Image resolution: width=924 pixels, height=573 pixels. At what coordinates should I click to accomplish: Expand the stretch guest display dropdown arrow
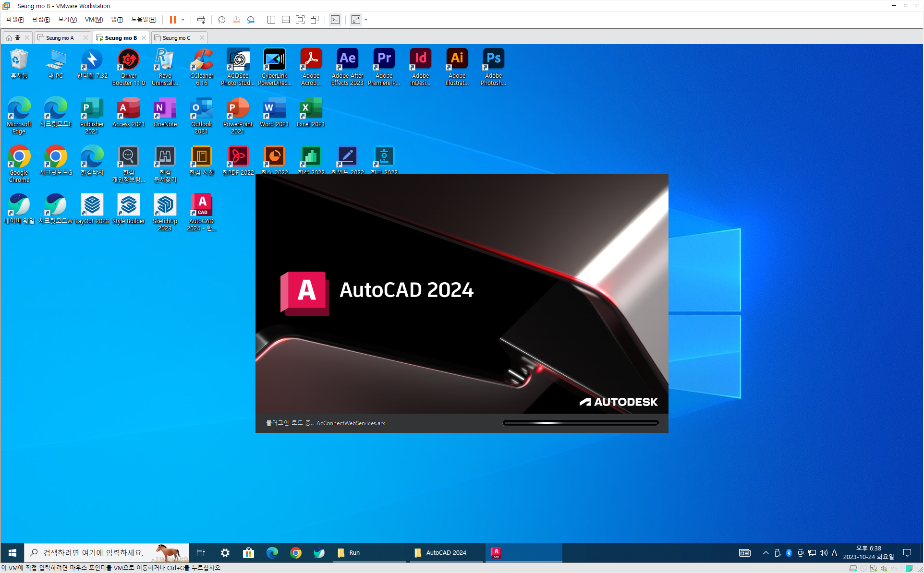click(366, 20)
